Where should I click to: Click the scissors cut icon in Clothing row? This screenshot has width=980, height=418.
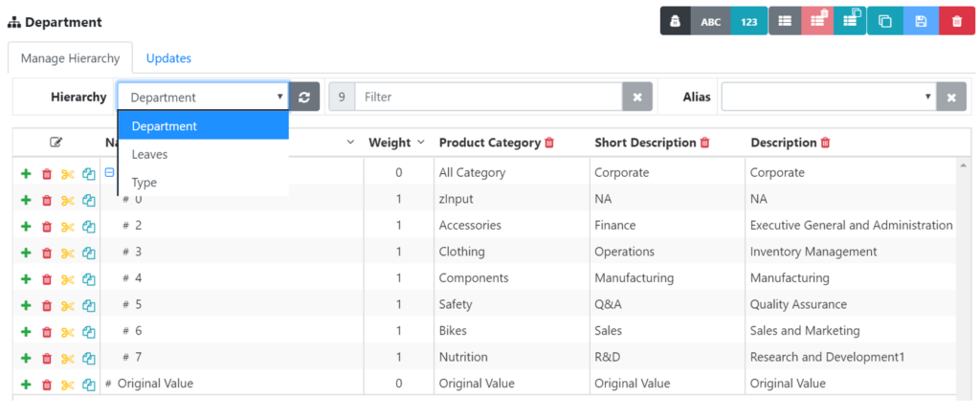click(x=67, y=253)
